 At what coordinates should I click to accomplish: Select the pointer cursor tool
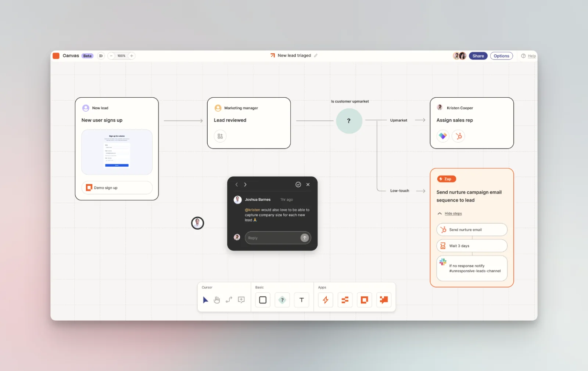click(x=205, y=300)
